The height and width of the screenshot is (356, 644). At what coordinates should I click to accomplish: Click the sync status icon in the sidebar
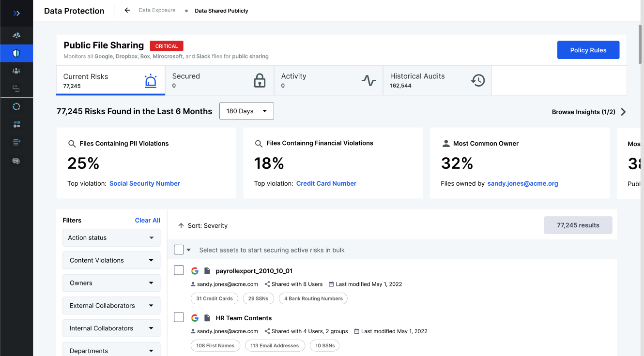16,106
